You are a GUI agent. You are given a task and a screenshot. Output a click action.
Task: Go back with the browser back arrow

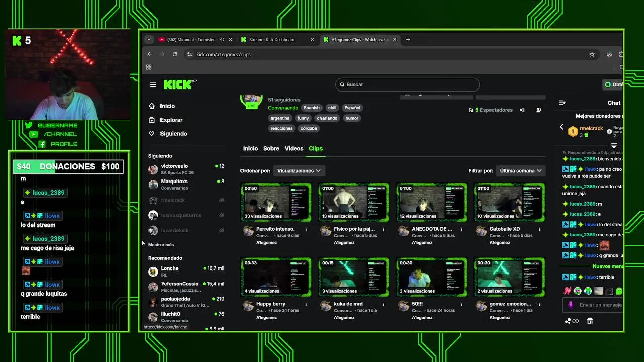coord(149,54)
